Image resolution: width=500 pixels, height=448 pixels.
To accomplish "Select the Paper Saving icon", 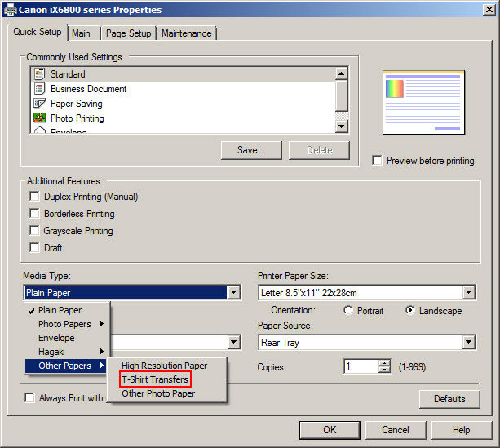I will coord(39,104).
